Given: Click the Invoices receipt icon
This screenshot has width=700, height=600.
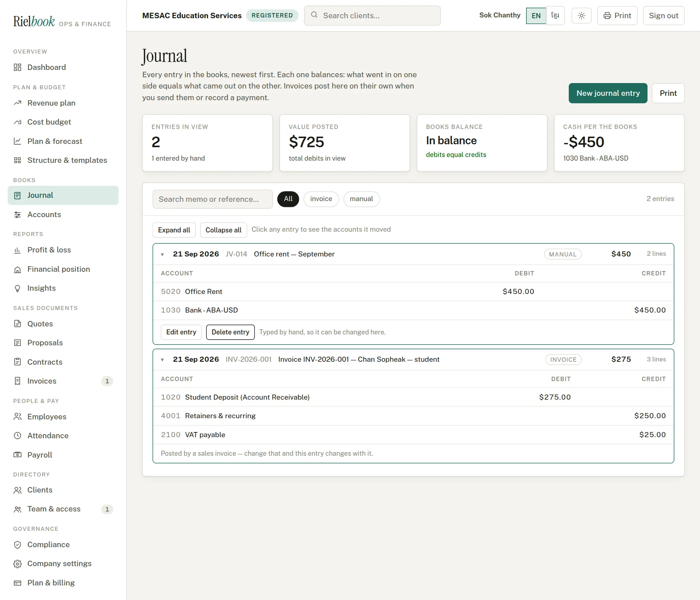Looking at the screenshot, I should (17, 381).
